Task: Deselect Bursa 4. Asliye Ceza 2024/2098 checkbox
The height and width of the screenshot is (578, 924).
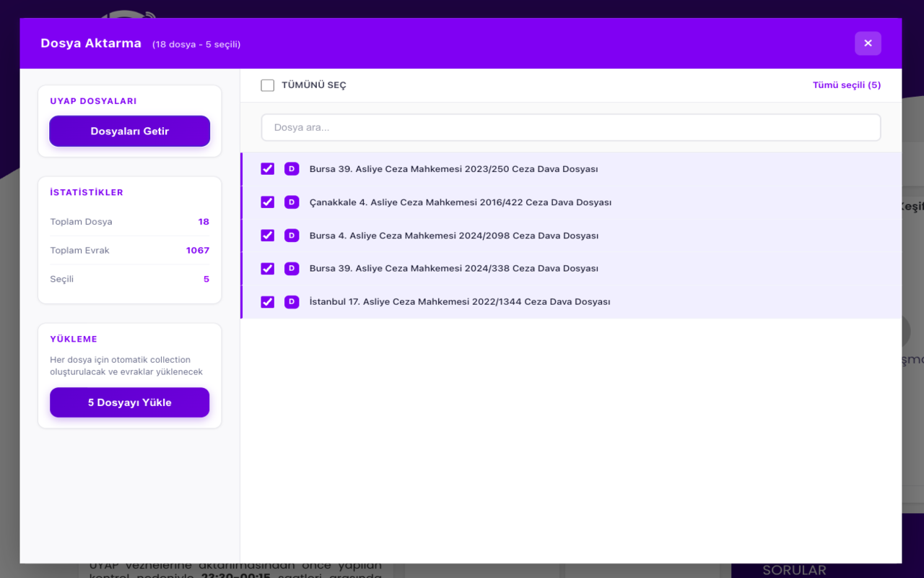Action: [268, 236]
